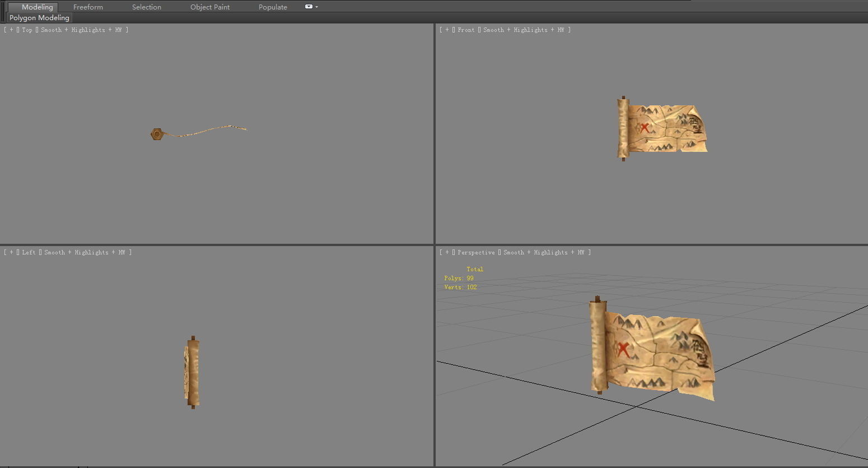Screen dimensions: 868x468
Task: Switch to the Freeform tab
Action: [x=88, y=7]
